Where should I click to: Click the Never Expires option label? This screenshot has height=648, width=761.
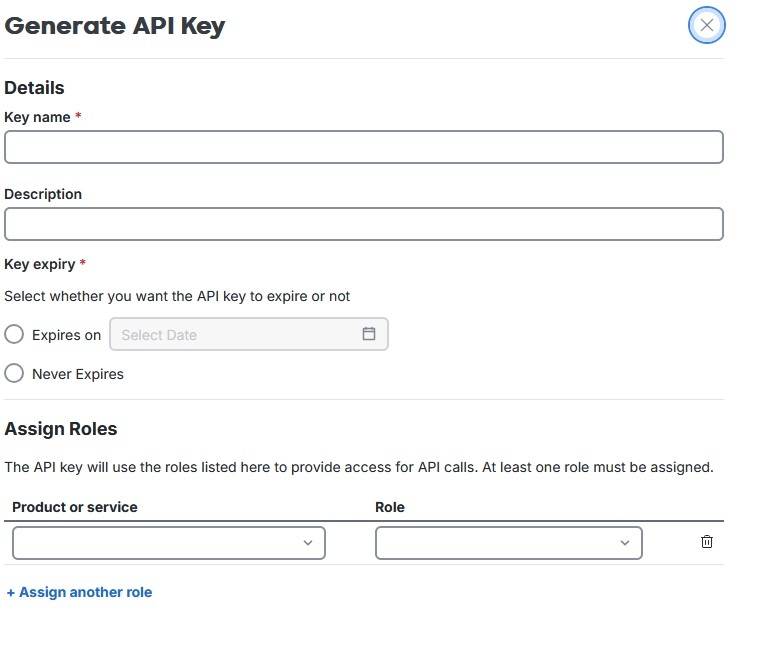pos(78,374)
